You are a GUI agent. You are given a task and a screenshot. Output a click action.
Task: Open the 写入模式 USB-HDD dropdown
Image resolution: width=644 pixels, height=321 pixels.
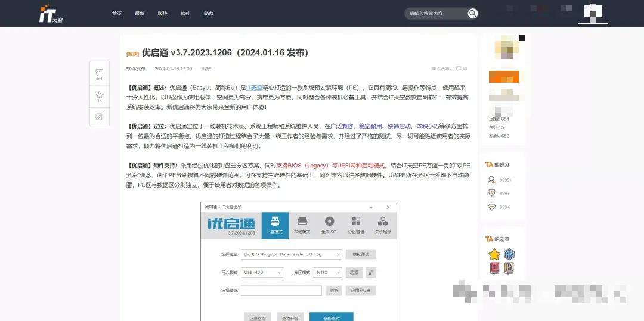pos(262,272)
